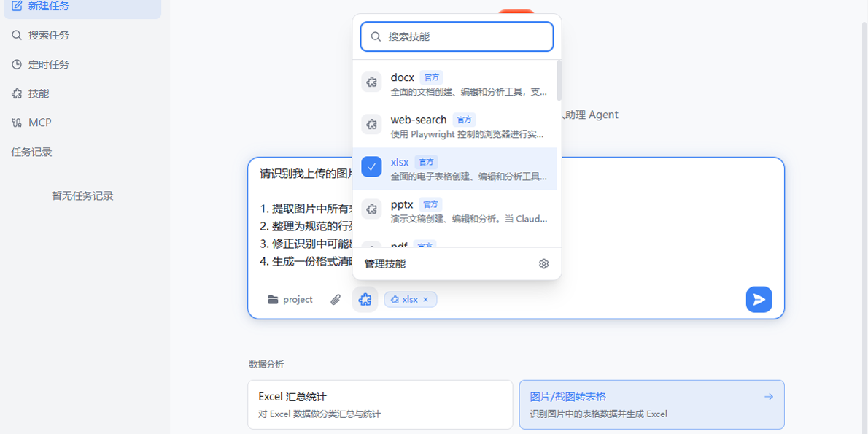This screenshot has width=868, height=434.
Task: Open the 技能 sidebar page
Action: click(39, 93)
